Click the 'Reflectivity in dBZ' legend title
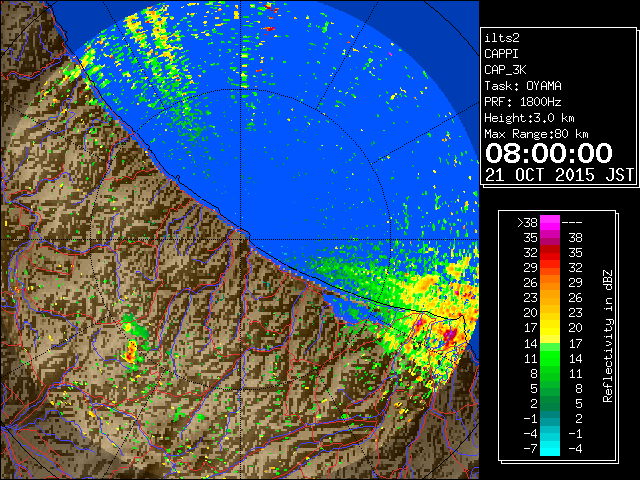This screenshot has height=480, width=640. 608,336
